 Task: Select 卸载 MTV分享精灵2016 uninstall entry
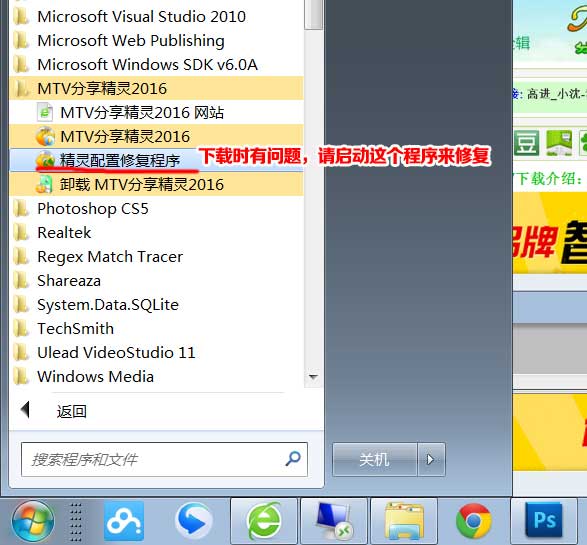pos(156,184)
